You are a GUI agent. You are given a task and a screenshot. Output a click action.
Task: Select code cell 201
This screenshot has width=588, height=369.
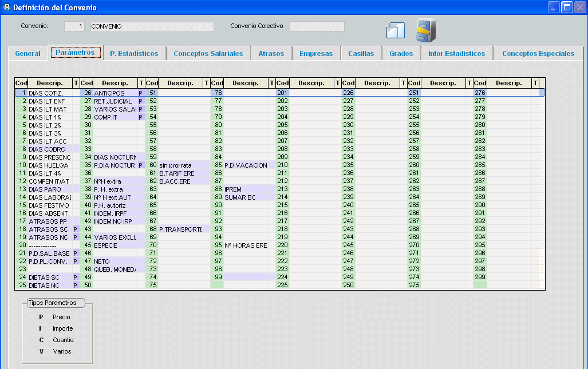coord(282,93)
